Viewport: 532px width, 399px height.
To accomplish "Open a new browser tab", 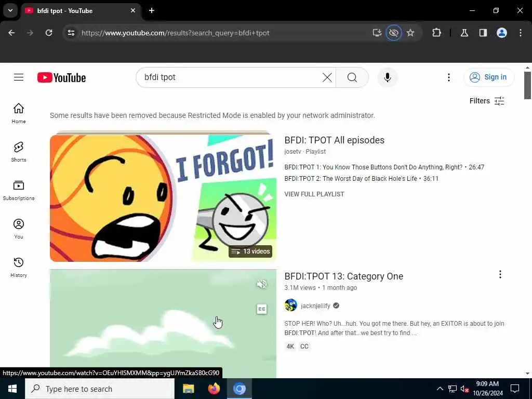I will 152,10.
